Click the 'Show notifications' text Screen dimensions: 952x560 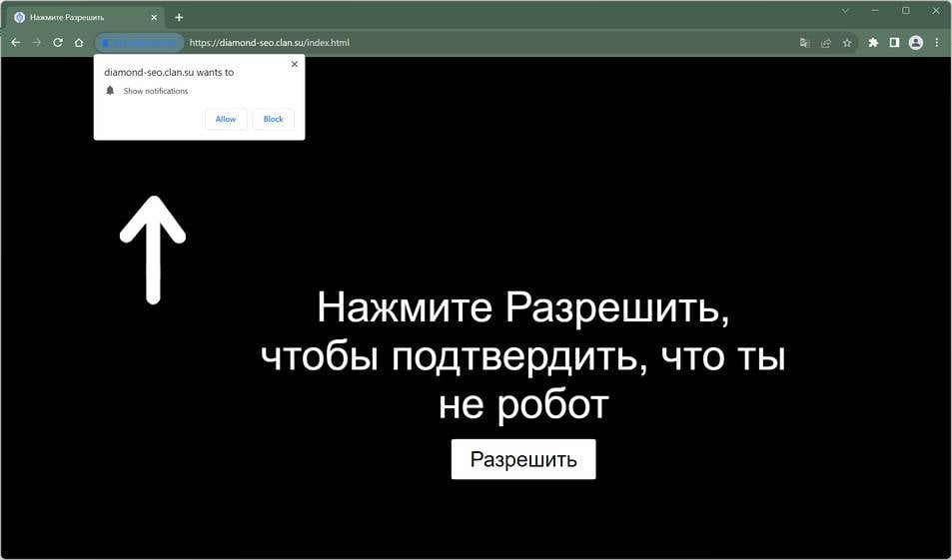[156, 91]
